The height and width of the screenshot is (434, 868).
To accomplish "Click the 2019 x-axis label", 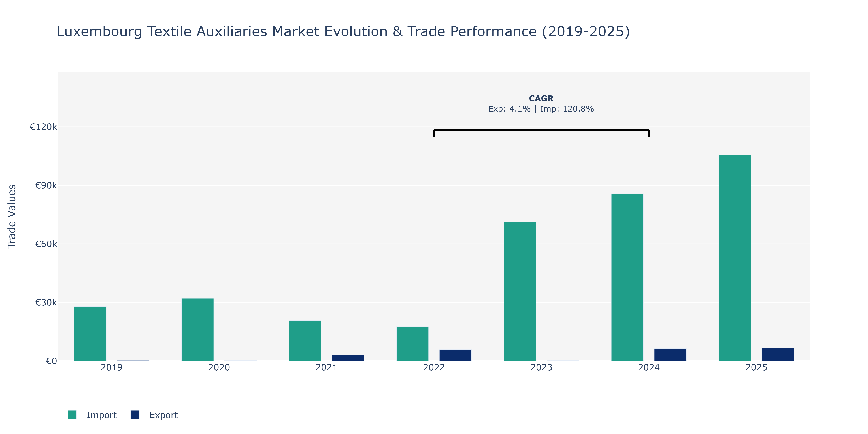I will point(112,367).
